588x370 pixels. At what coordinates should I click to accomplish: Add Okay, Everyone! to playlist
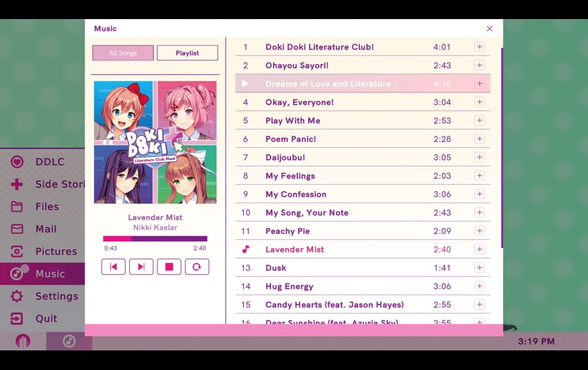[x=479, y=102]
